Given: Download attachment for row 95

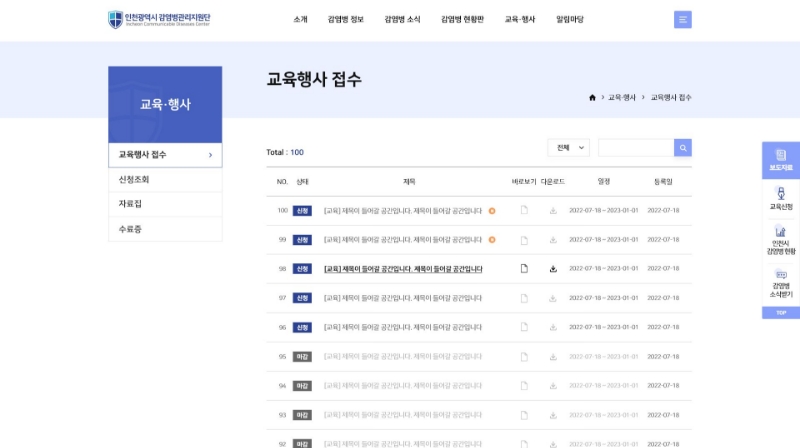Looking at the screenshot, I should (x=553, y=357).
